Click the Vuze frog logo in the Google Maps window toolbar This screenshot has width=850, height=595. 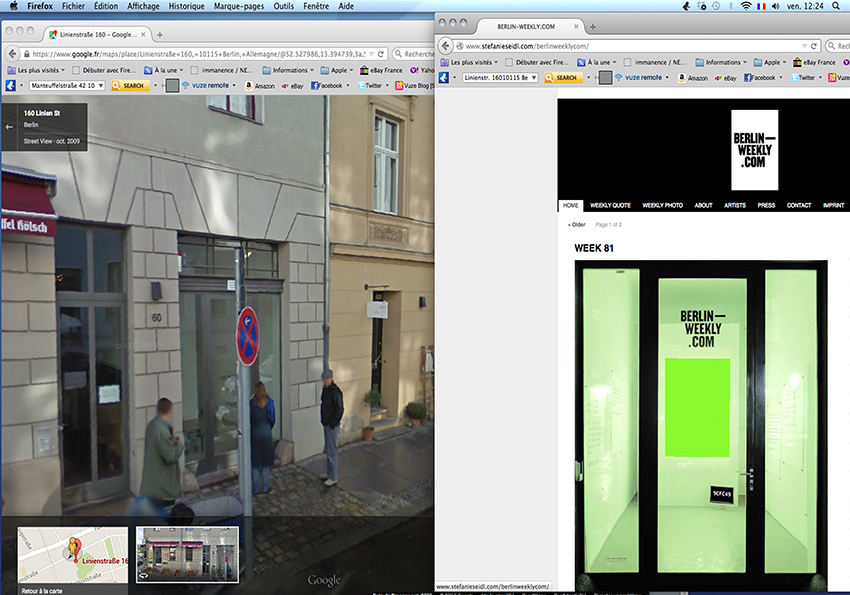11,86
